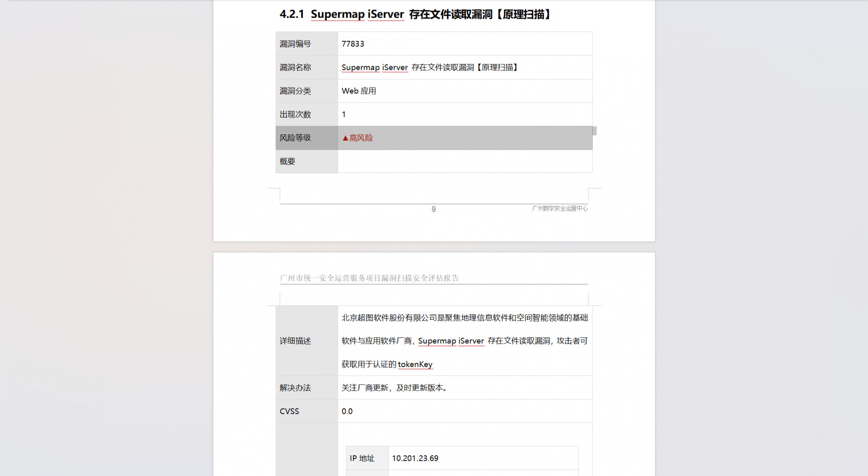Click the empty 概要 value cell
The height and width of the screenshot is (476, 868).
click(x=464, y=161)
